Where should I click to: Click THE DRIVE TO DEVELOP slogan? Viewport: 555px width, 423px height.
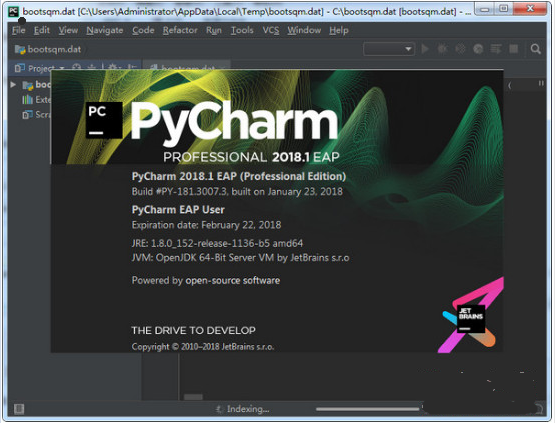pos(194,330)
